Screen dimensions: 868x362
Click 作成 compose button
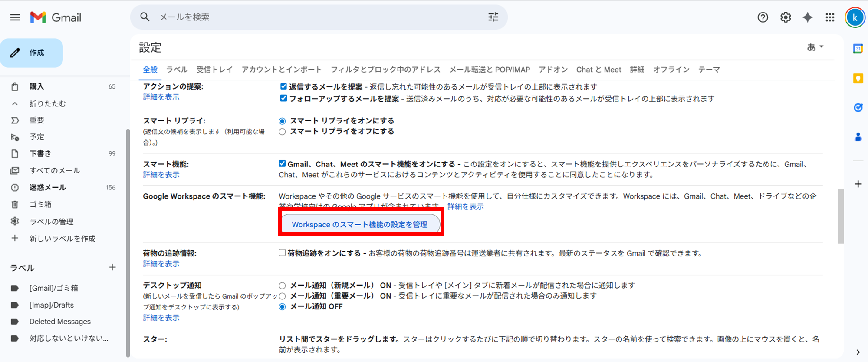32,53
